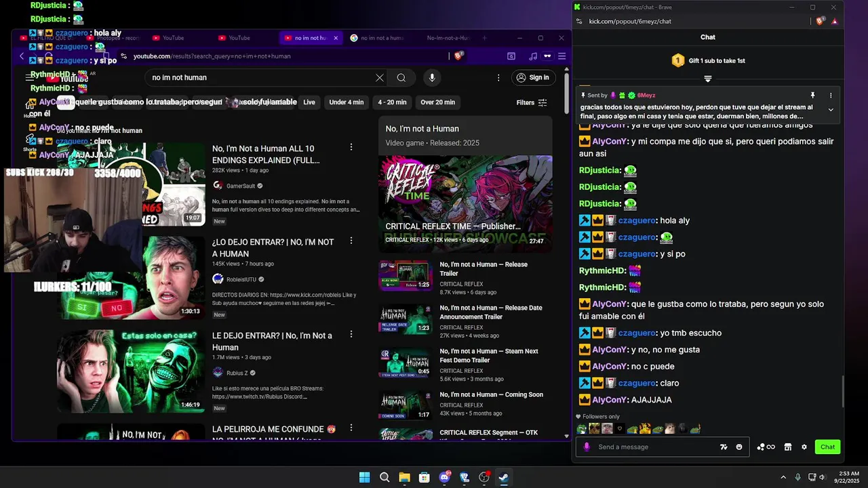Click the Kick chat vertical scrollbar
This screenshot has height=488, width=868.
pyautogui.click(x=843, y=391)
